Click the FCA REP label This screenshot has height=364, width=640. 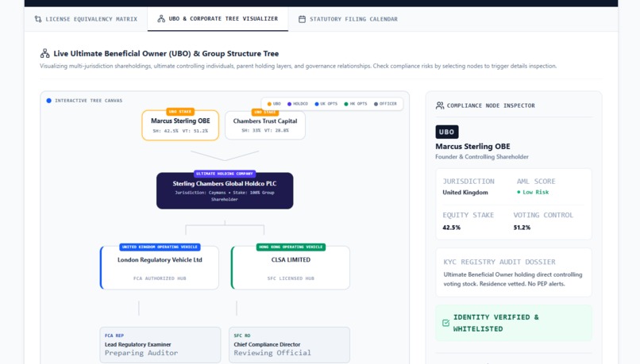(x=114, y=335)
